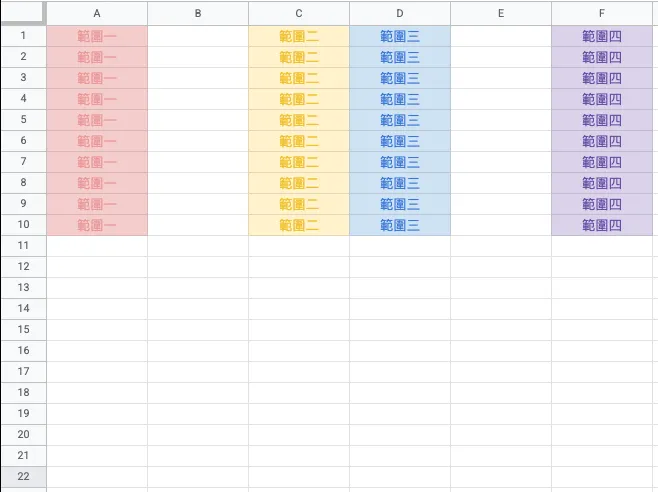Image resolution: width=658 pixels, height=492 pixels.
Task: Click the row 5 header
Action: pyautogui.click(x=23, y=120)
